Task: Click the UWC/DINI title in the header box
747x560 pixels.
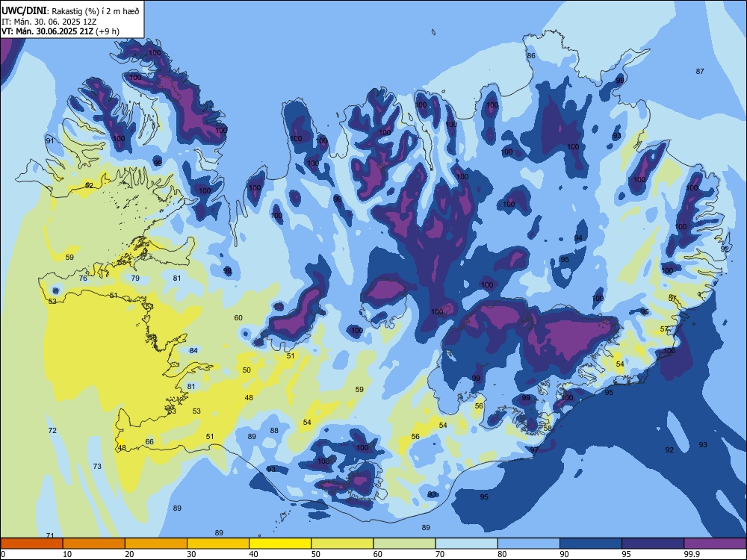Action: (x=23, y=10)
